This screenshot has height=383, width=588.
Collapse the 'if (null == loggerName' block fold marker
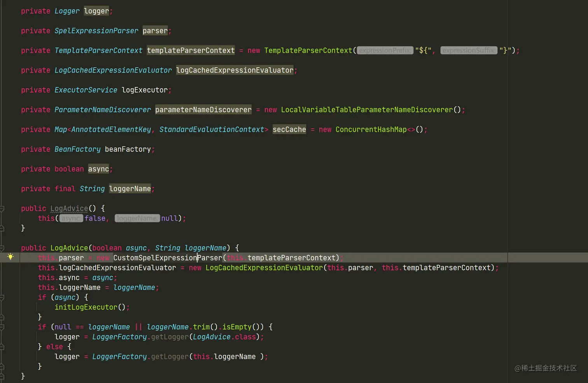point(2,327)
